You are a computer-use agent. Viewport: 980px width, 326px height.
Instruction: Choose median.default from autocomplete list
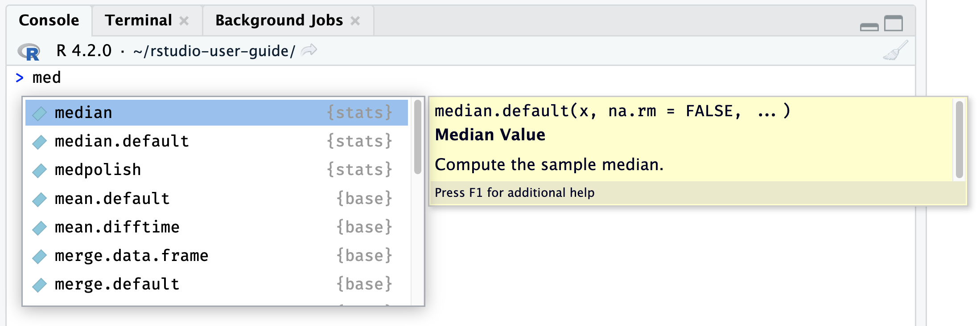[122, 141]
